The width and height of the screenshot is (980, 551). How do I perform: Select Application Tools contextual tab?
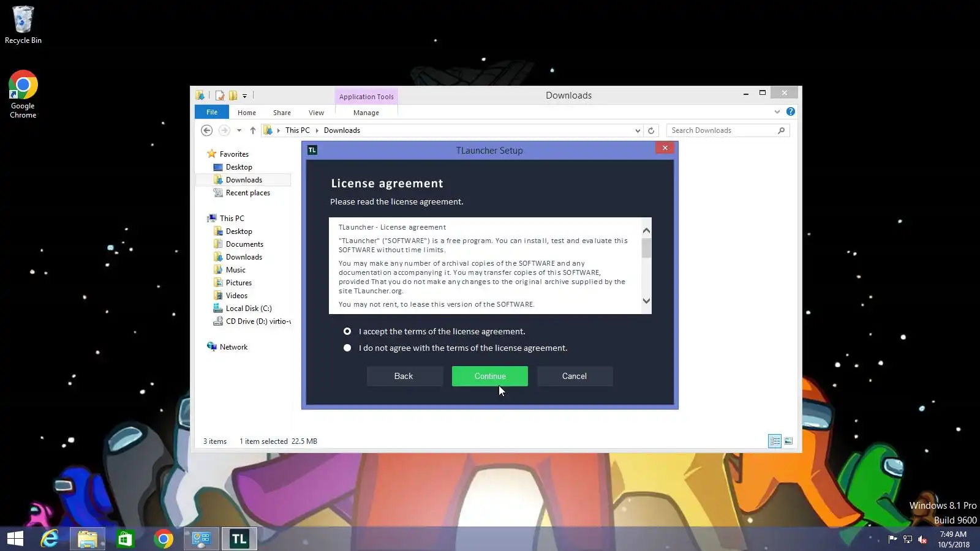(x=366, y=97)
